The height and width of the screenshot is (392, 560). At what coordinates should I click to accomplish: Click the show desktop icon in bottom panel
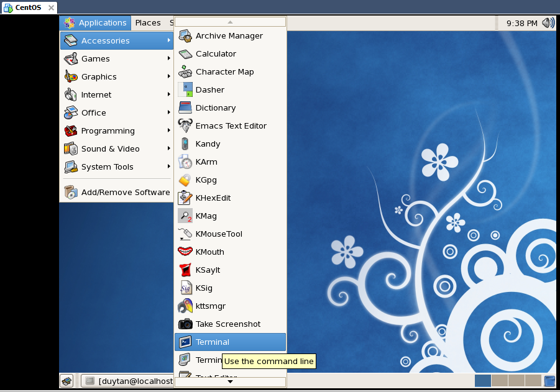[67, 381]
